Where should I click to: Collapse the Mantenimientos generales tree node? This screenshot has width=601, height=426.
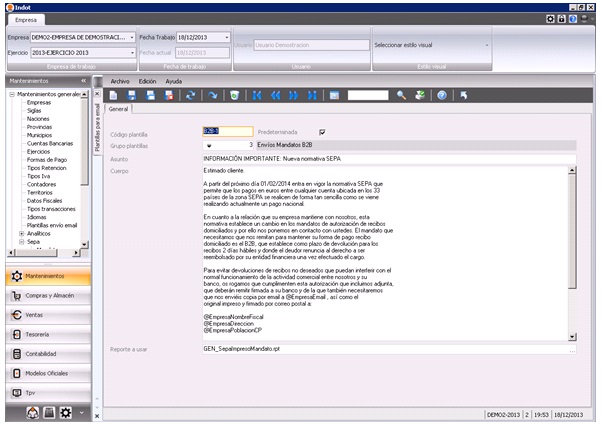point(10,93)
